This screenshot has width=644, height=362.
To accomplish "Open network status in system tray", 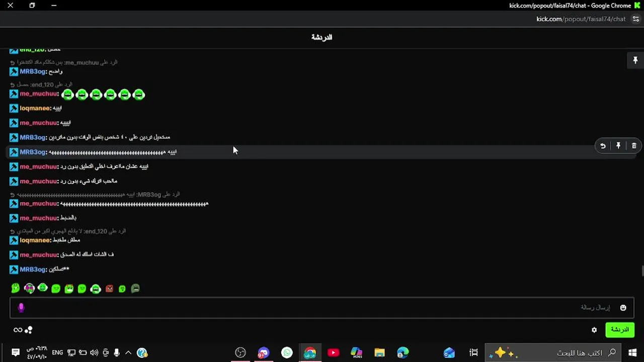I will pos(71,352).
